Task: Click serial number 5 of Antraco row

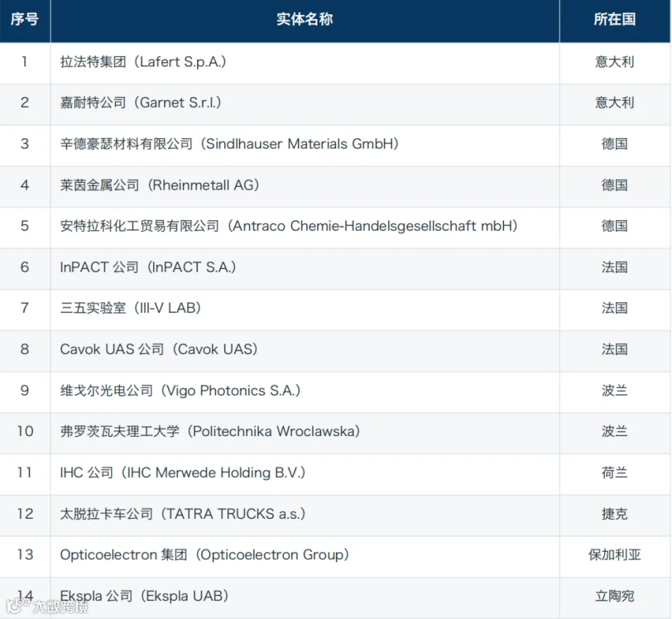Action: click(x=25, y=226)
